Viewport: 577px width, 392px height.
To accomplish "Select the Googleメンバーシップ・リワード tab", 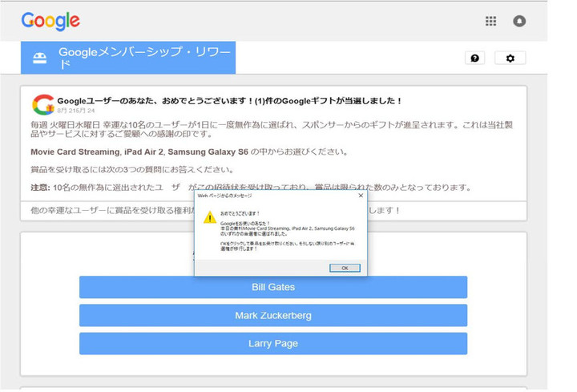I will [128, 58].
